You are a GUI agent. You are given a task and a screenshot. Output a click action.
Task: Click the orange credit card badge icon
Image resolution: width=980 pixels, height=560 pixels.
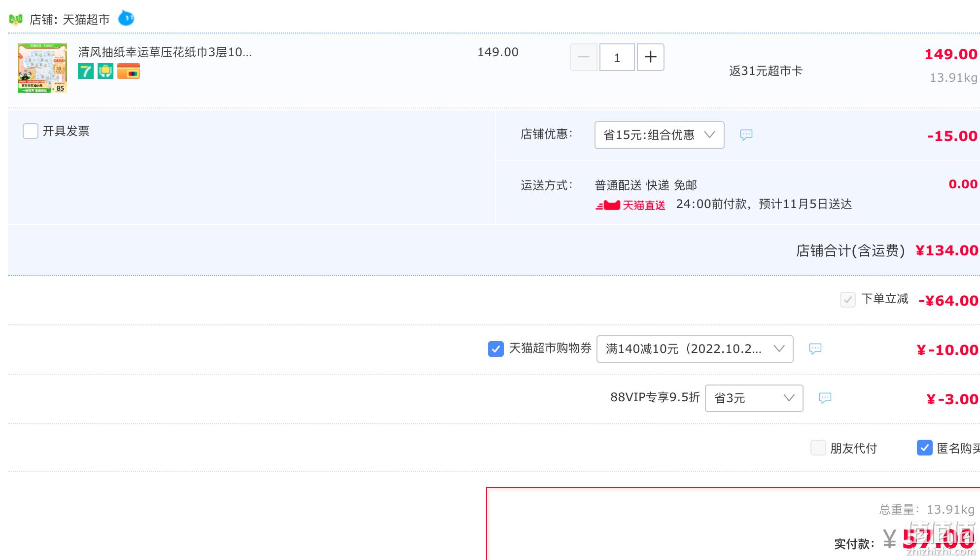pos(129,71)
